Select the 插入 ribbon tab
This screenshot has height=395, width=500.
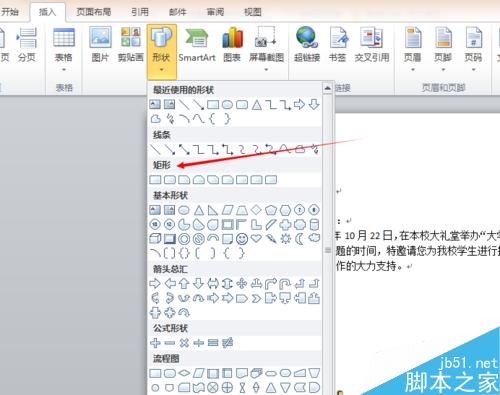pos(47,12)
